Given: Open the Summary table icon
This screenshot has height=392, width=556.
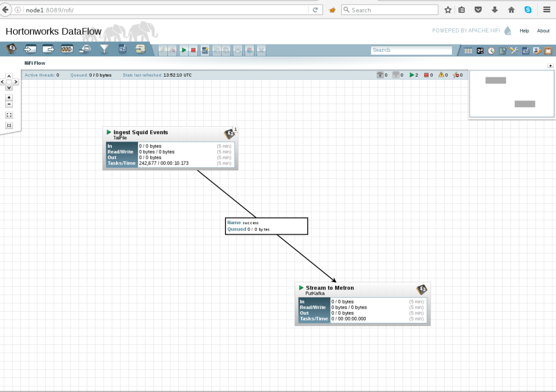Looking at the screenshot, I should tap(468, 51).
